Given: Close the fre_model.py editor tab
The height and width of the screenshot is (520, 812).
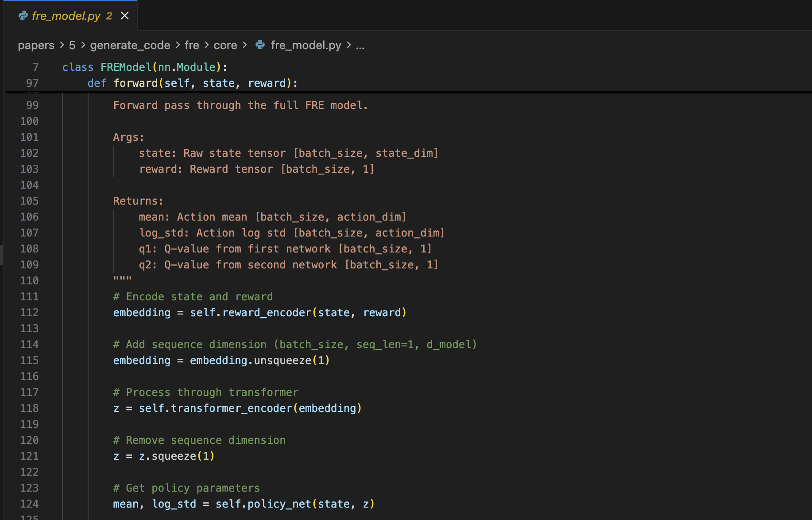Looking at the screenshot, I should [x=125, y=16].
